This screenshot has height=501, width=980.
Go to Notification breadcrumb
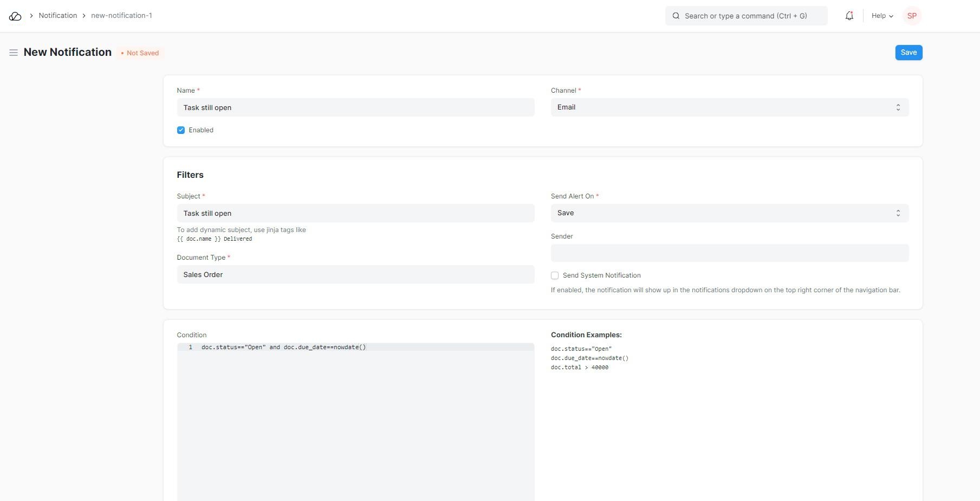(58, 16)
